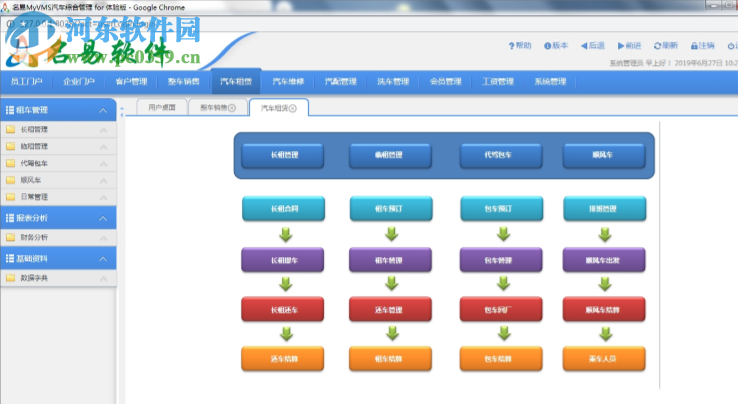Click the orange 租车结算 button
Screen dimensions: 738x404
click(x=390, y=359)
